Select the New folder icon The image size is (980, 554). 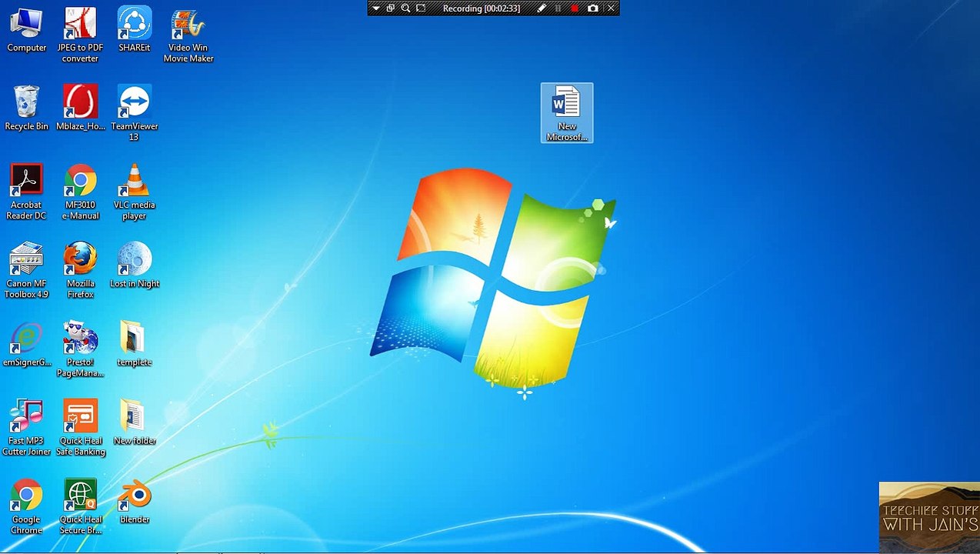click(134, 423)
